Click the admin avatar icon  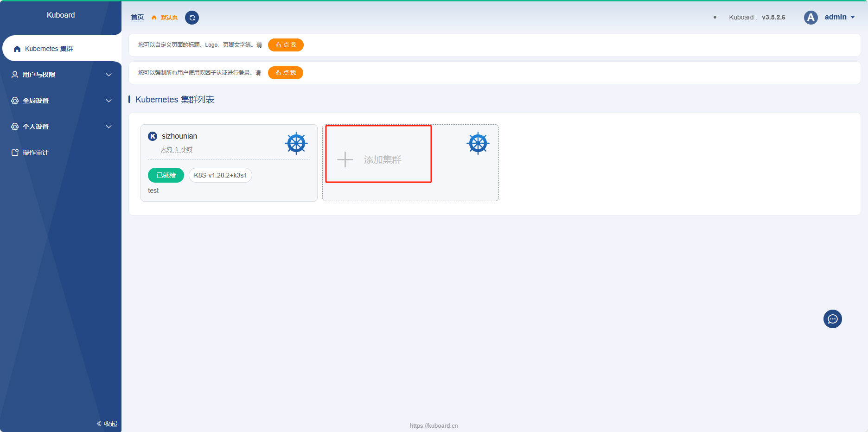811,18
